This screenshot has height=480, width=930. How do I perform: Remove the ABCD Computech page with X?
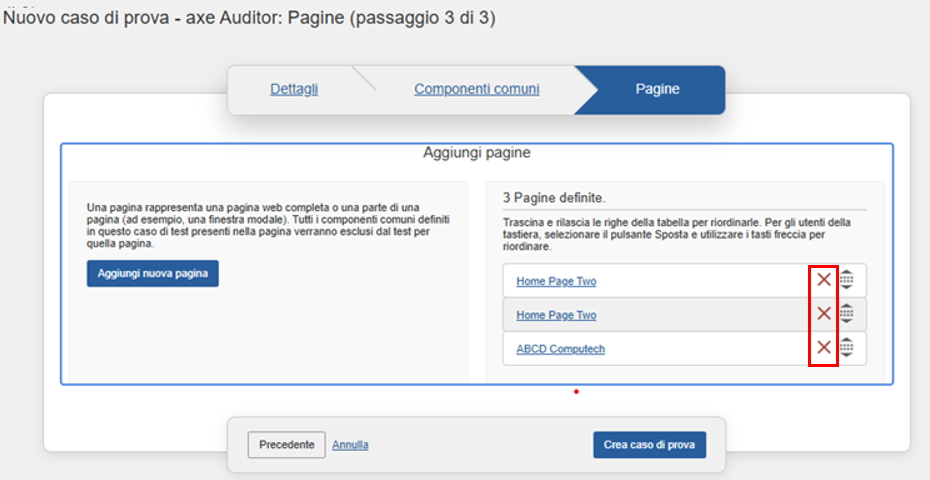(823, 348)
